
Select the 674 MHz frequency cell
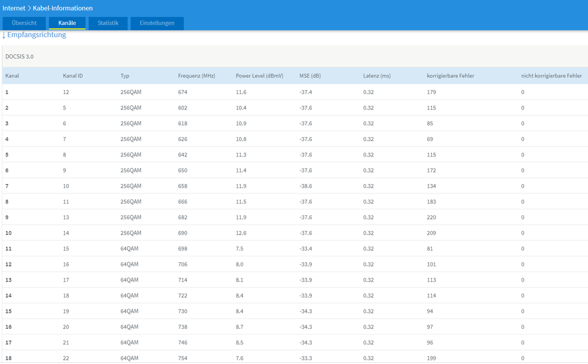click(x=183, y=92)
